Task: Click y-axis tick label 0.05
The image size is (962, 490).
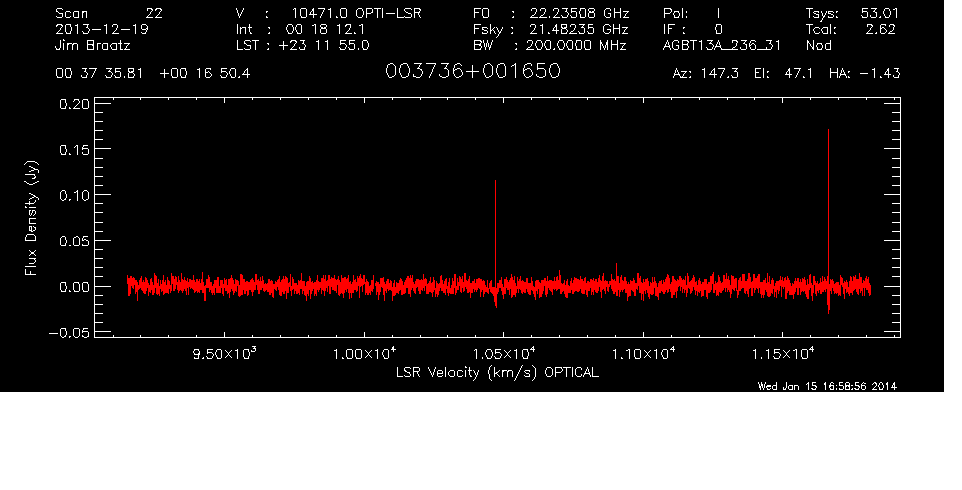Action: [x=74, y=241]
